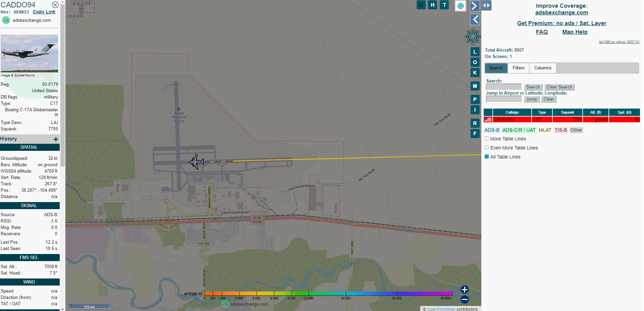Zoom in with the plus button
This screenshot has height=311, width=644.
click(465, 290)
